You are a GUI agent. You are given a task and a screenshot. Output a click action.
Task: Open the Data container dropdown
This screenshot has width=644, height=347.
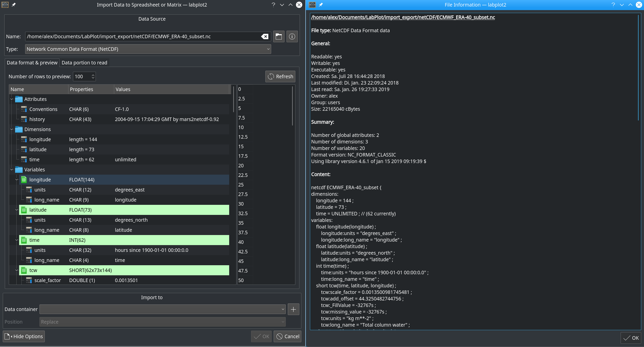tap(162, 309)
